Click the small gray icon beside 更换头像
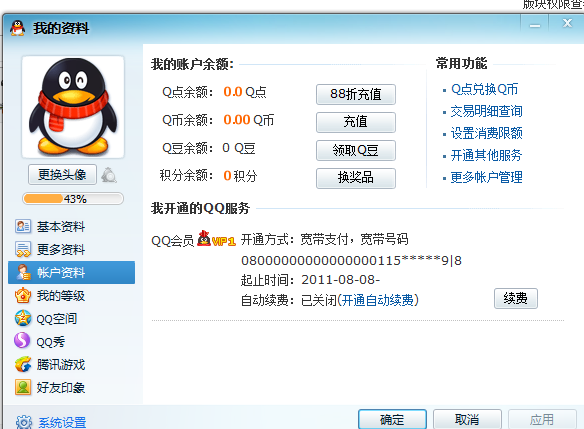 (109, 175)
